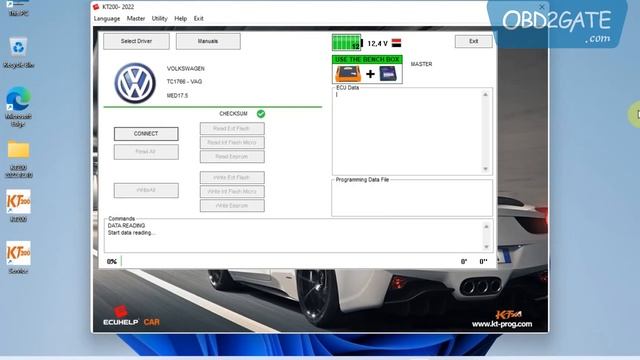Click the DATA READING command line
Viewport: 640px width, 360px height.
point(126,226)
